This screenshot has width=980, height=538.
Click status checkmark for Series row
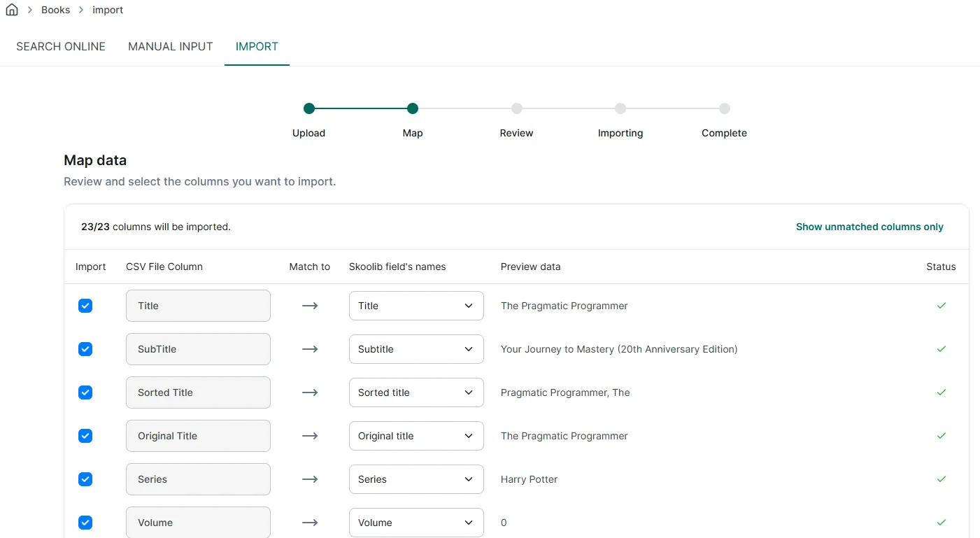point(942,479)
